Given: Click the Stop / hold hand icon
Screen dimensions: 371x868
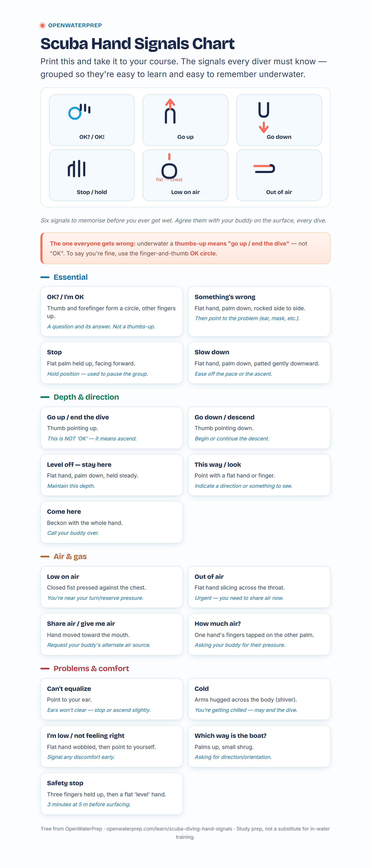Looking at the screenshot, I should [x=76, y=168].
